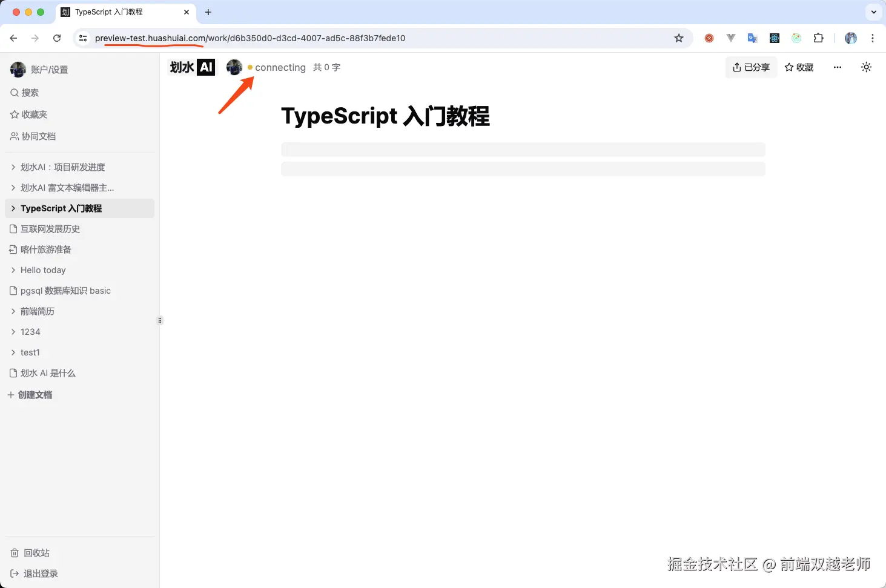The height and width of the screenshot is (588, 886).
Task: Click the 划水AI logo in the header
Action: coord(191,67)
